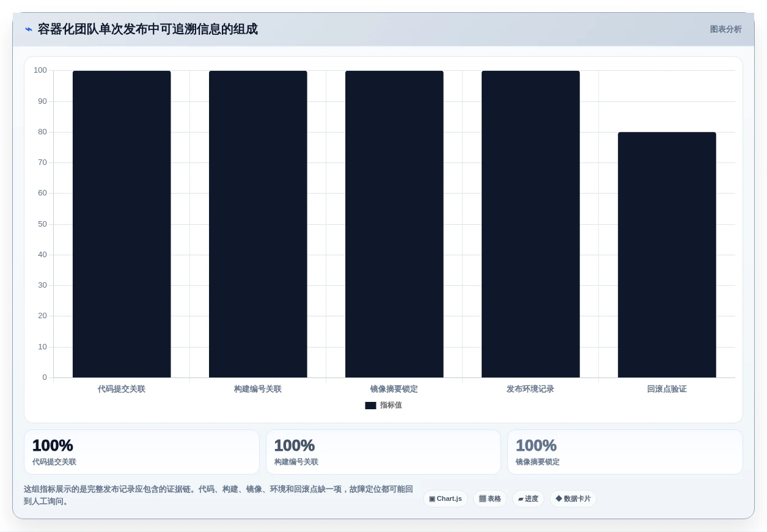Toggle the 指标值 legend item
This screenshot has width=767, height=532.
[383, 405]
